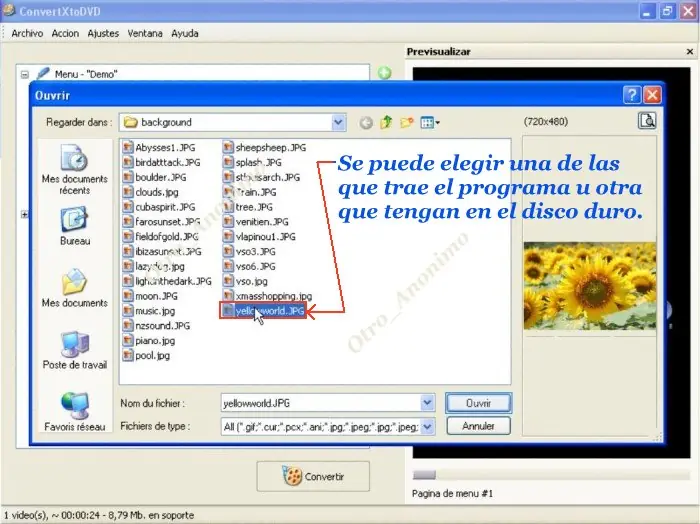Select nzsound.JPG file
This screenshot has width=700, height=524.
[157, 326]
